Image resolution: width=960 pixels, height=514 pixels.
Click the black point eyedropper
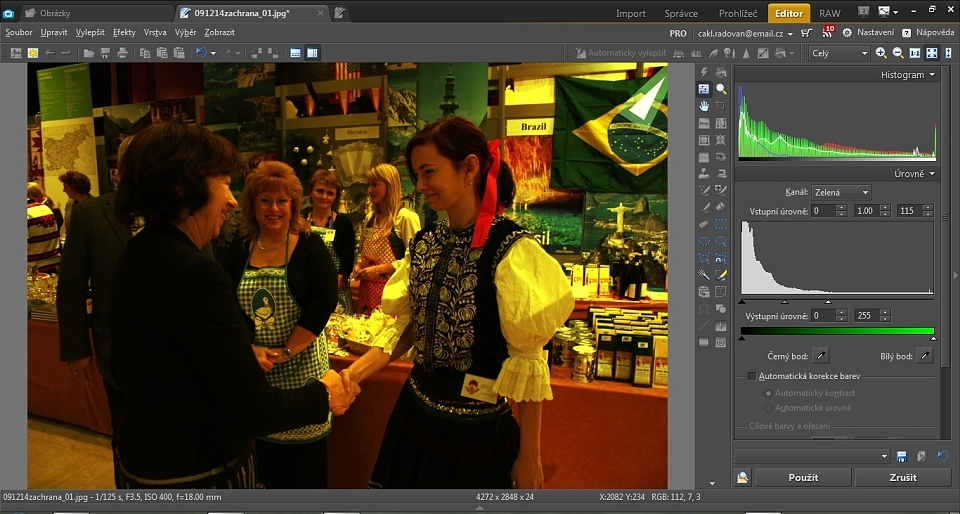(x=820, y=355)
